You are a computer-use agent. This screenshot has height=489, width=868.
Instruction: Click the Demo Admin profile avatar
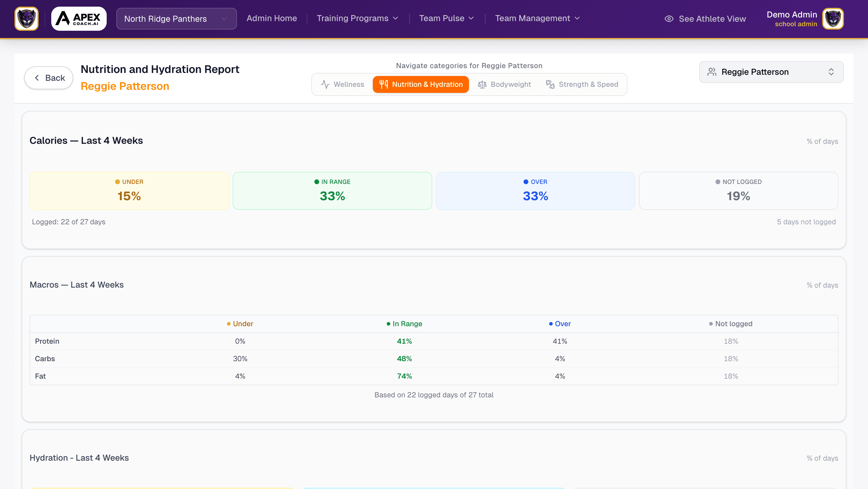pos(833,18)
